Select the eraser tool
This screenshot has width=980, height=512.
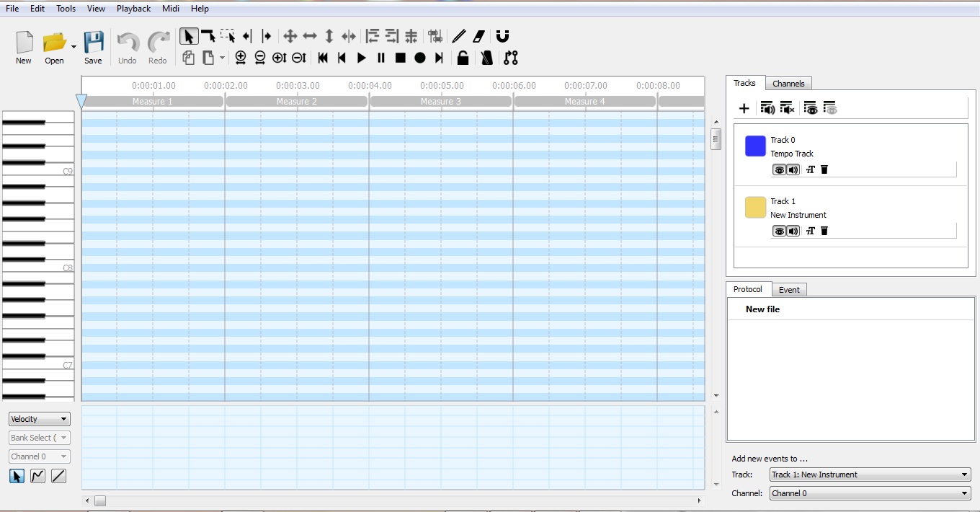[x=479, y=36]
